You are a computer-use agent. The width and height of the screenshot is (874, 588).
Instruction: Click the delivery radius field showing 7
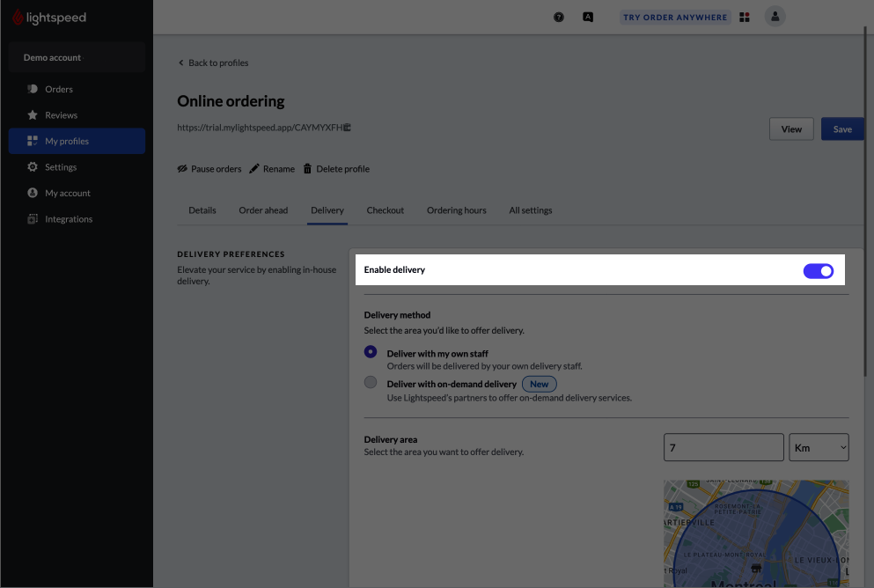[723, 447]
